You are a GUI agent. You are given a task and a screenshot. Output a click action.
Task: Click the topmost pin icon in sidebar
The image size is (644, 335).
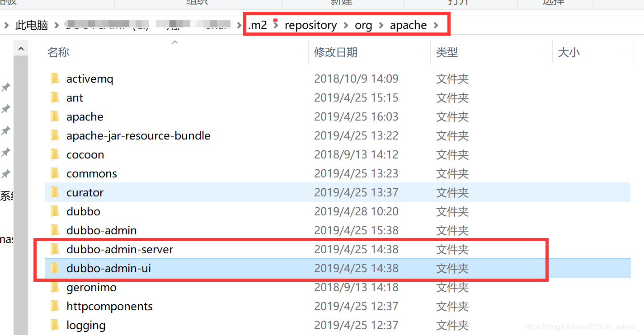point(6,88)
